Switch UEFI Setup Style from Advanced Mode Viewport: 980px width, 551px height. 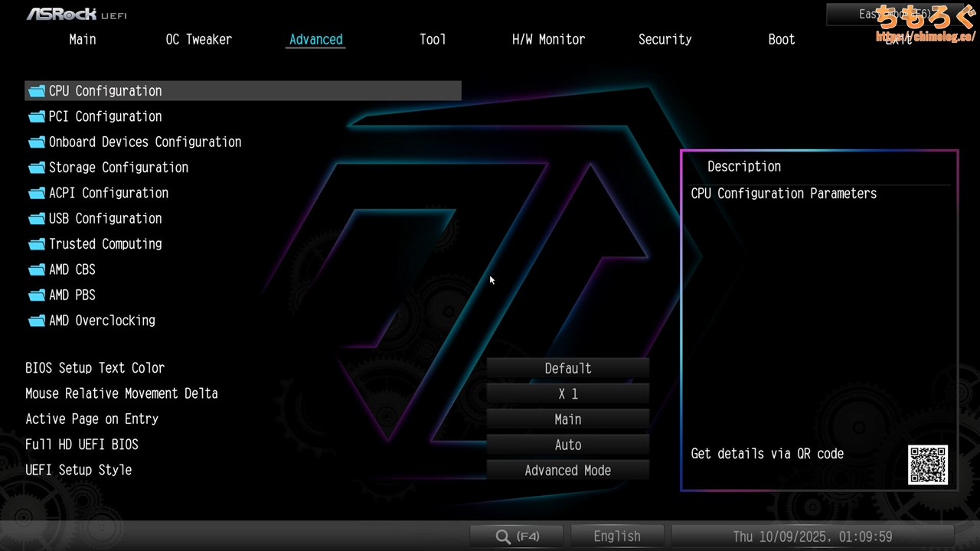[x=567, y=471]
